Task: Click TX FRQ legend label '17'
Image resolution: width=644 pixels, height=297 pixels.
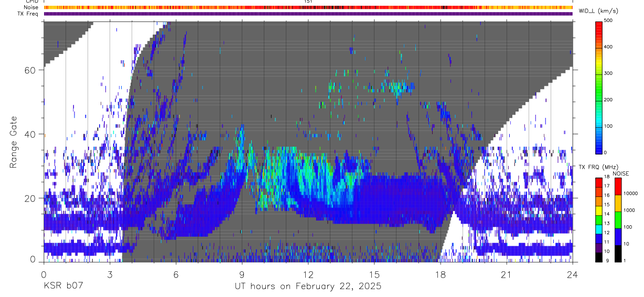Action: 607,186
